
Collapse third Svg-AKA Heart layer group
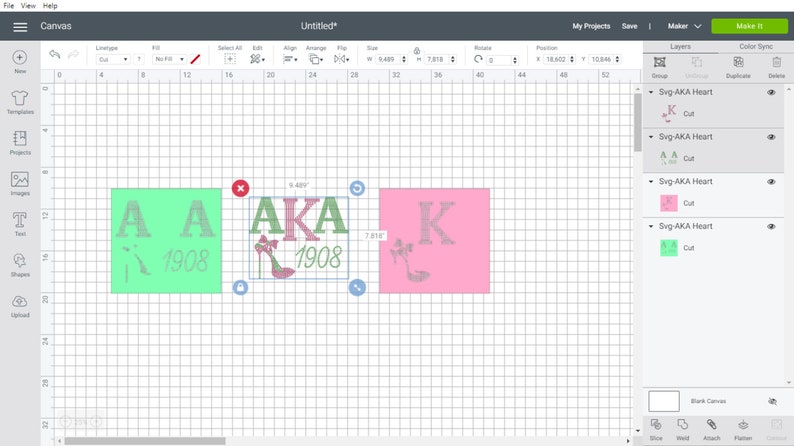(x=651, y=181)
